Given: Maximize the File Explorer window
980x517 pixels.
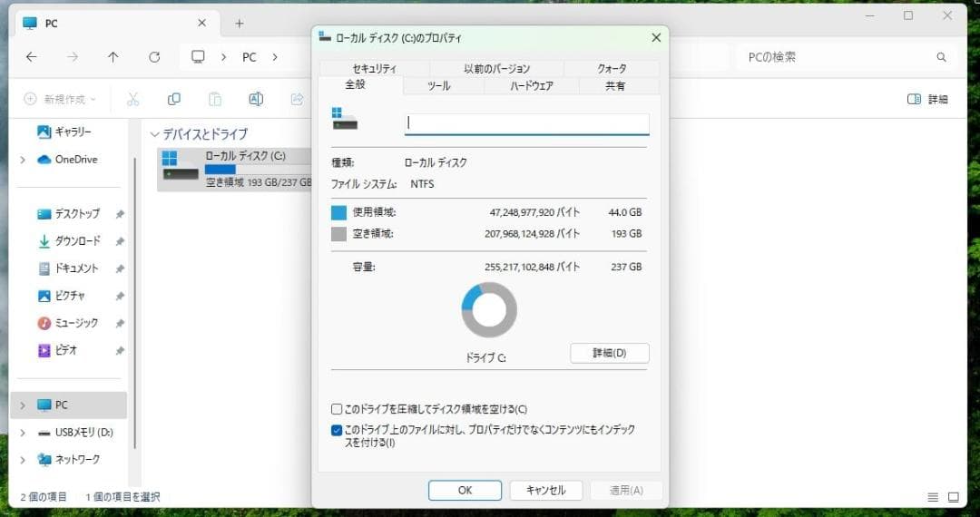Looking at the screenshot, I should click(908, 16).
